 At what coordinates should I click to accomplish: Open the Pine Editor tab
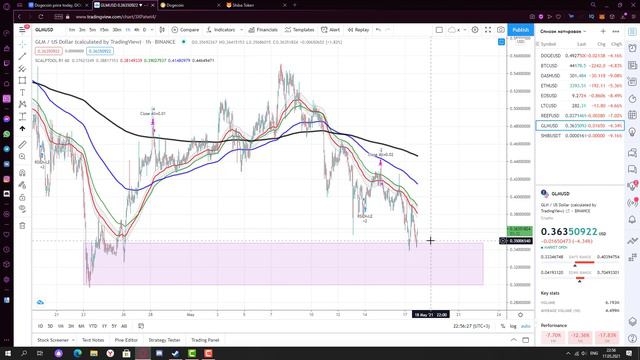(126, 340)
